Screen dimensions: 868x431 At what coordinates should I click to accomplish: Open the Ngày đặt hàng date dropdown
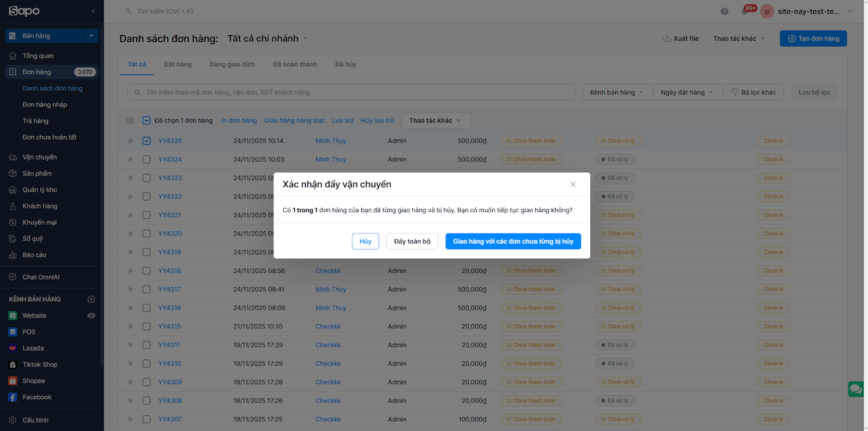687,92
